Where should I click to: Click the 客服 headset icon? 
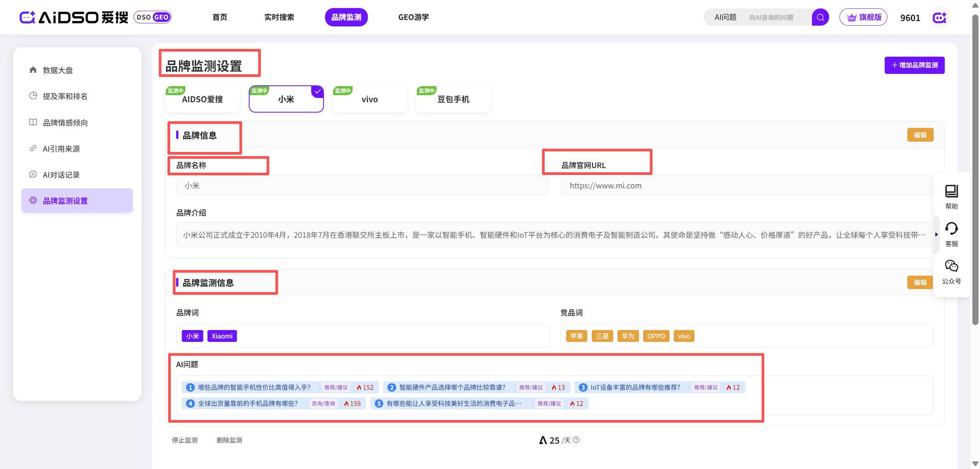951,229
